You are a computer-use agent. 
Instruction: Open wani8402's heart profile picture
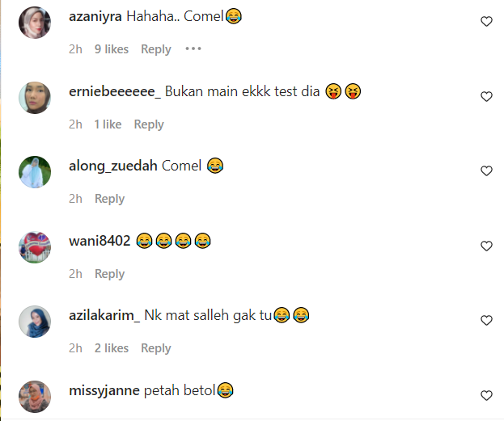35,247
